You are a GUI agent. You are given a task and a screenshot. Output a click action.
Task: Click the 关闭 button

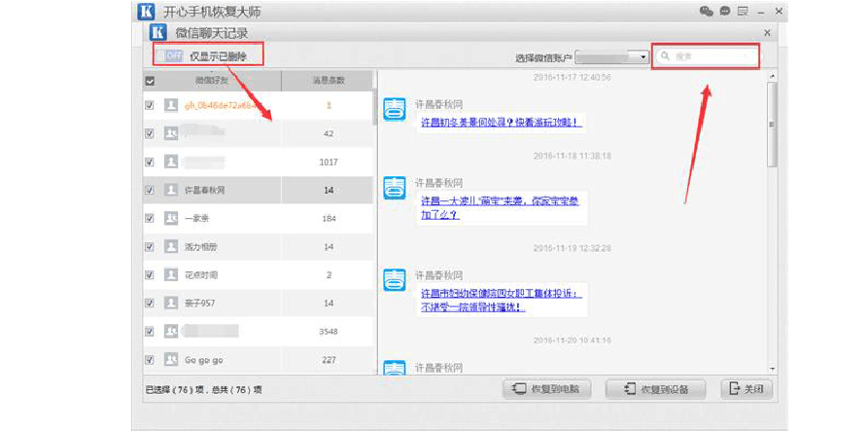(x=746, y=389)
